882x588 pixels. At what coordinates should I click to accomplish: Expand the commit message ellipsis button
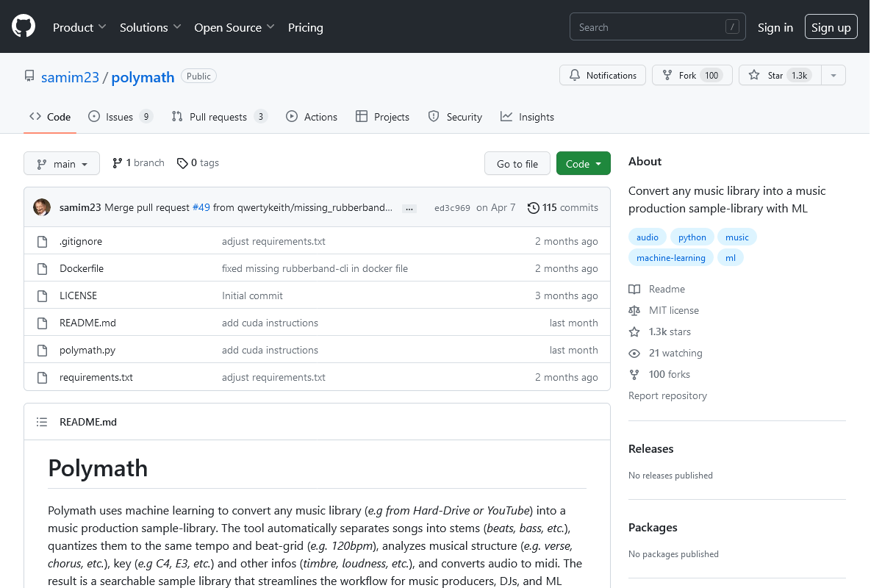(x=410, y=209)
